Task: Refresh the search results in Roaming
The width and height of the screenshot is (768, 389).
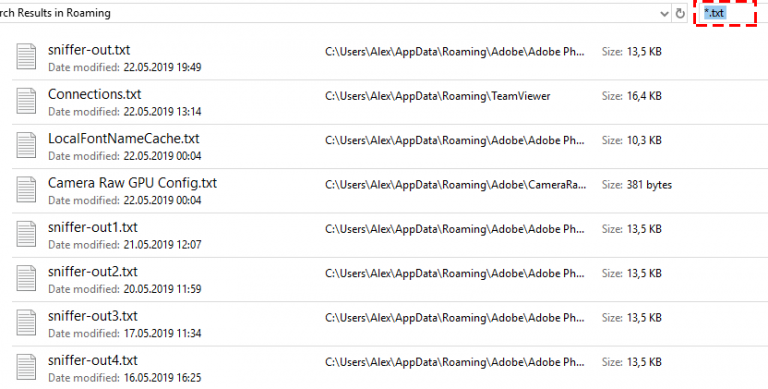Action: (680, 14)
